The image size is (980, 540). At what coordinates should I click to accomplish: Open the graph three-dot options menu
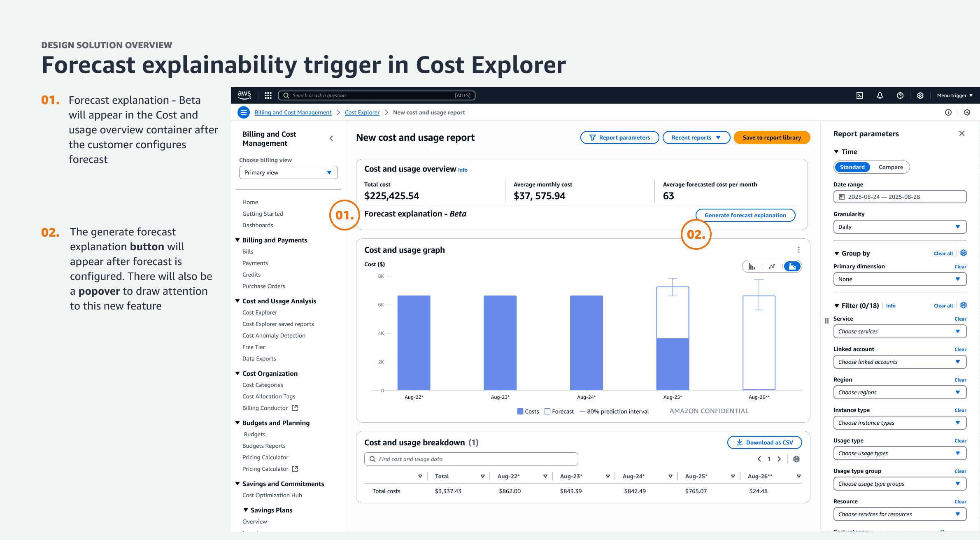(x=798, y=250)
